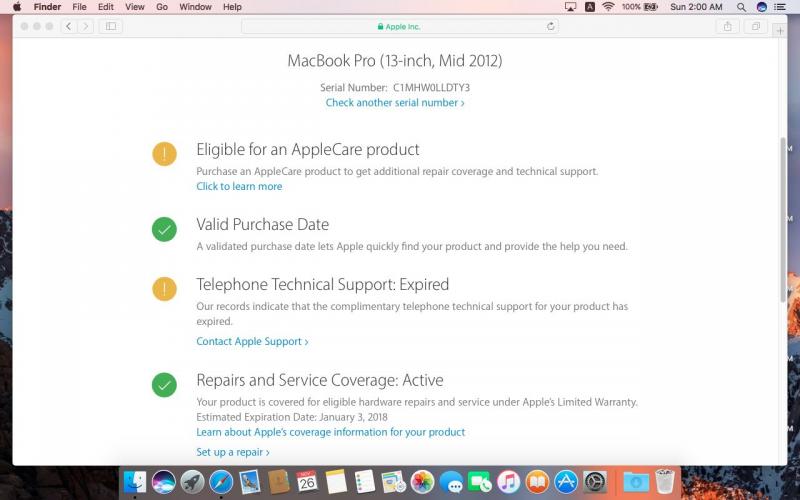Image resolution: width=800 pixels, height=500 pixels.
Task: Open the Wi-Fi status menu
Action: 608,7
